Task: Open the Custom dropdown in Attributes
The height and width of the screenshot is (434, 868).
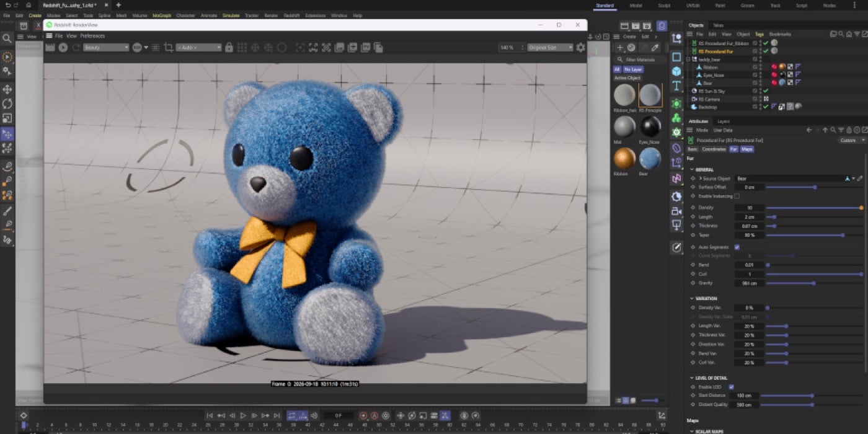Action: [x=852, y=140]
